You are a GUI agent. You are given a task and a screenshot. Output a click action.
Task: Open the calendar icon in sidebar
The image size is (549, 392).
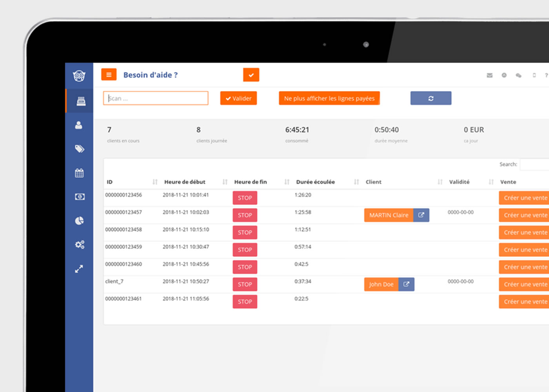coord(79,173)
